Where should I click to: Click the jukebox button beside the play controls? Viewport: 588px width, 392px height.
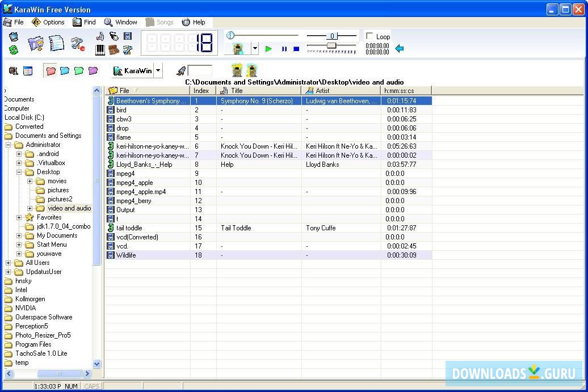[x=238, y=49]
